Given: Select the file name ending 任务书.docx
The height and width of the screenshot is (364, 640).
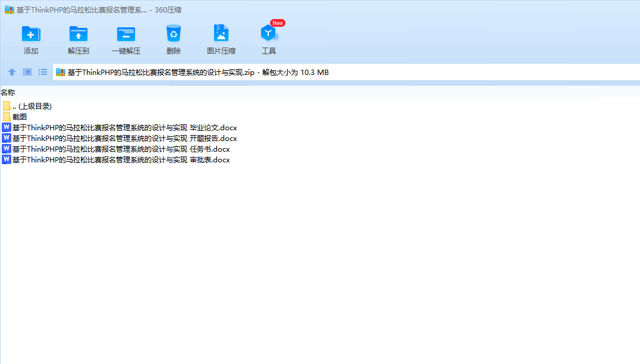Looking at the screenshot, I should [x=121, y=149].
